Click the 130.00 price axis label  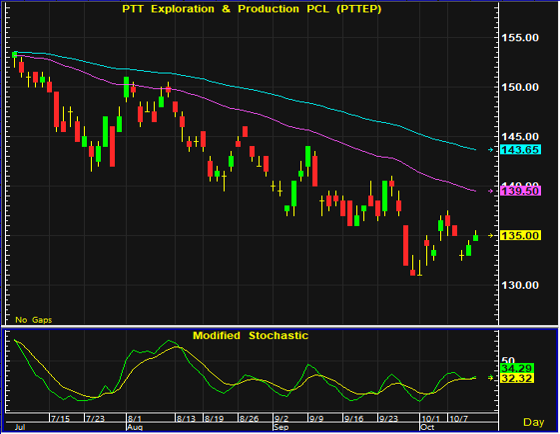pos(520,285)
